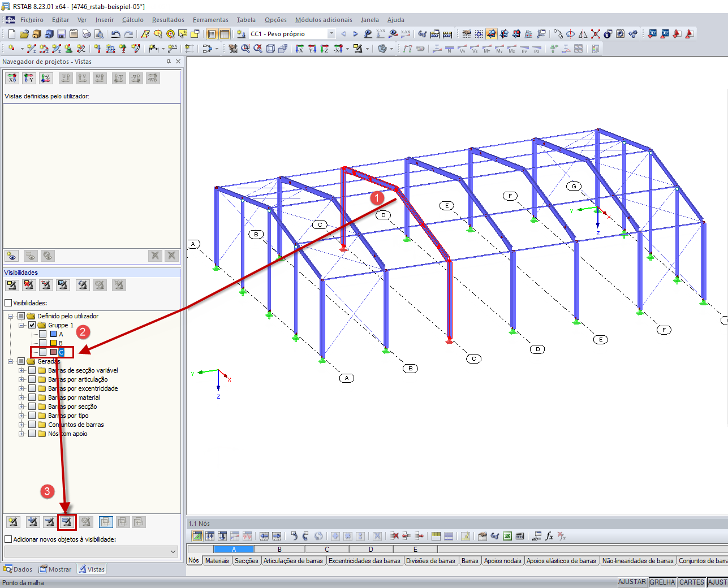Check Barras de secção variável box
Image resolution: width=728 pixels, height=588 pixels.
click(x=32, y=370)
